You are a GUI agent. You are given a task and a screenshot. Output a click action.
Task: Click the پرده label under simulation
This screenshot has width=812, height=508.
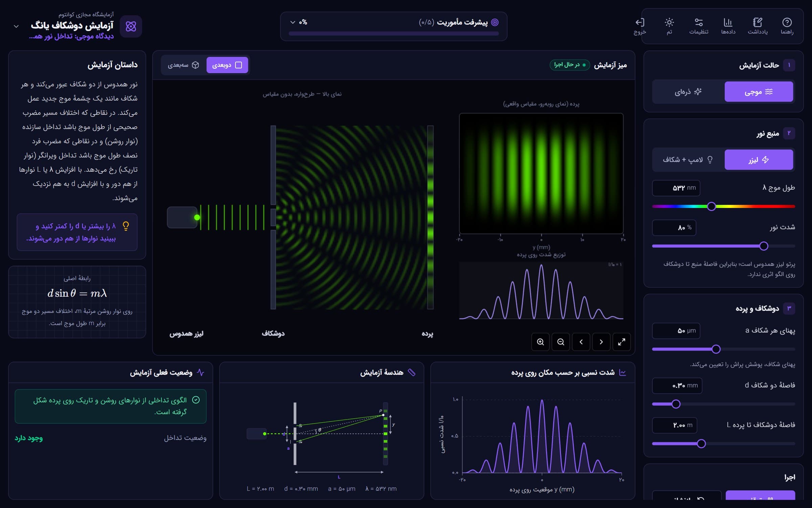coord(427,334)
